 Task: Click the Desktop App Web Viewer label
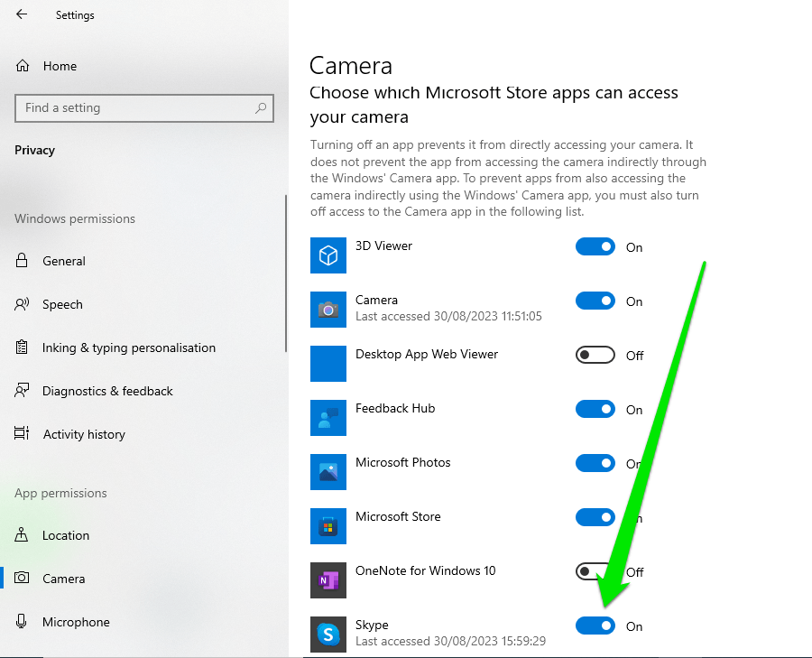[427, 354]
